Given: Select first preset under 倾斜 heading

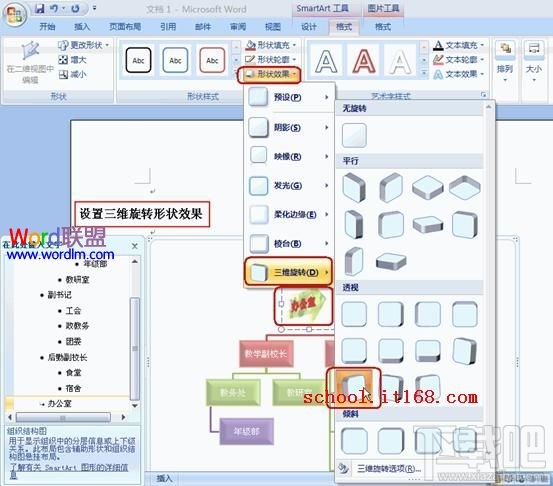Looking at the screenshot, I should [x=354, y=441].
